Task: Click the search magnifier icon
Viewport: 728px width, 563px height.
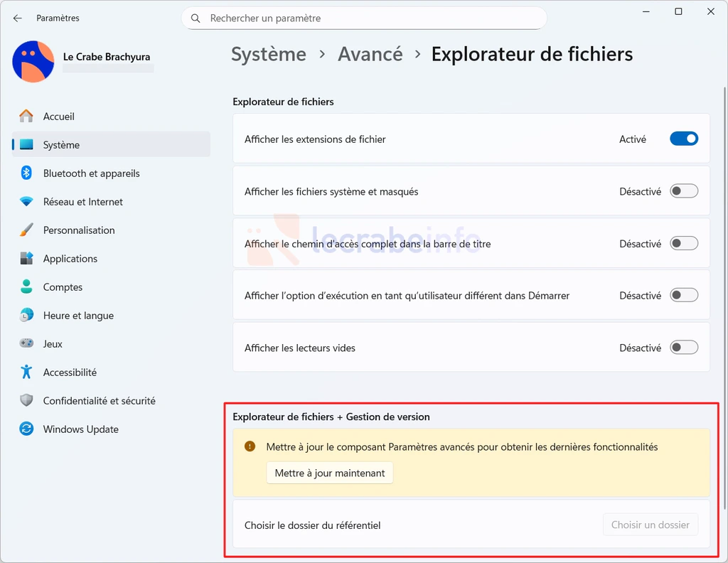Action: (196, 18)
